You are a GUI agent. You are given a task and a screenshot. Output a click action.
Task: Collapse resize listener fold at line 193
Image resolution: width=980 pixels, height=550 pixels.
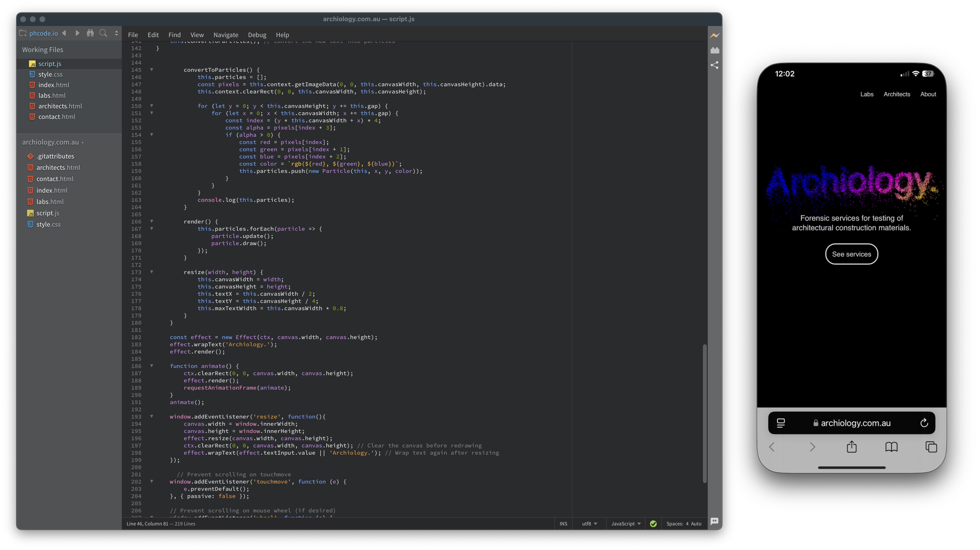[151, 416]
